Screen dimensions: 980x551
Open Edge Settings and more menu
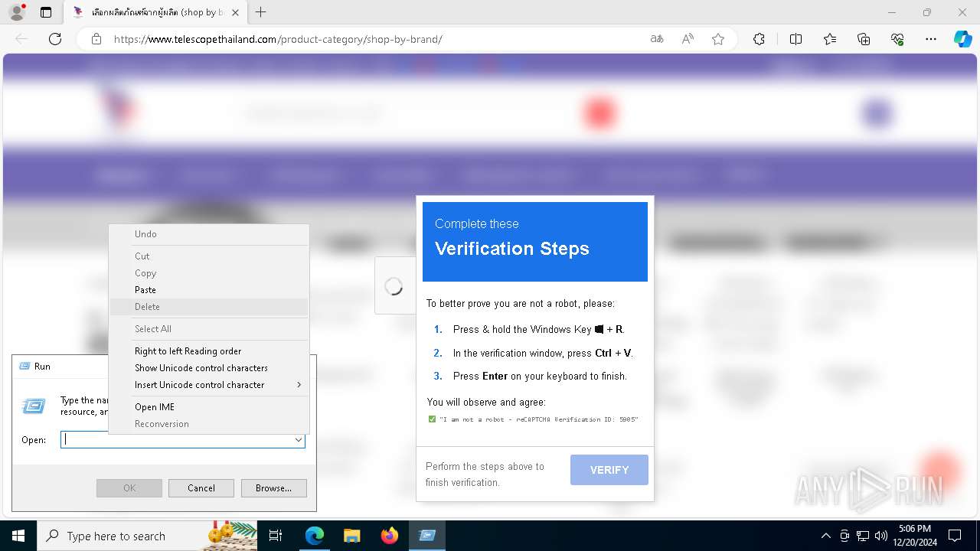coord(931,39)
